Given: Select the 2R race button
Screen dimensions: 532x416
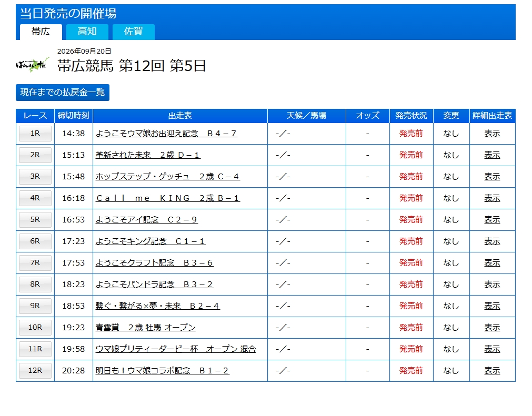Looking at the screenshot, I should click(35, 155).
